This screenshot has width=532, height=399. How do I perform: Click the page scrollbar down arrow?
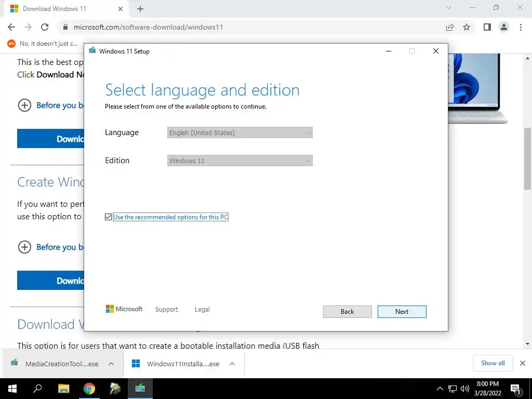tap(528, 344)
